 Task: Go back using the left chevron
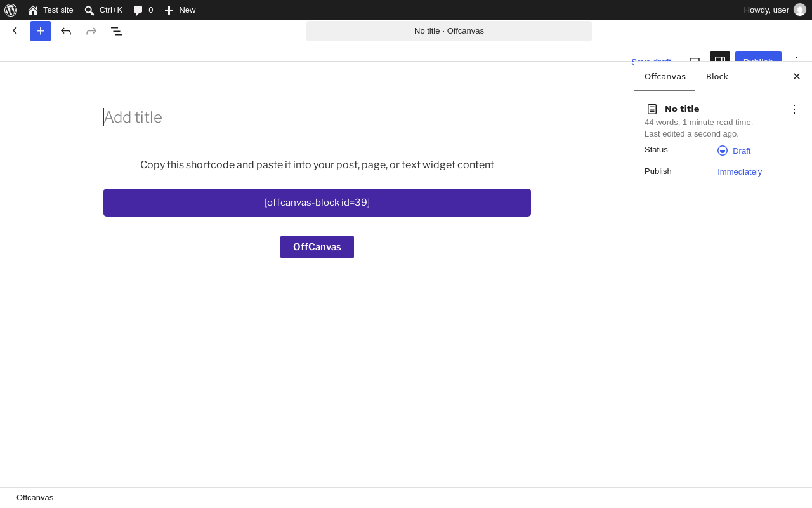tap(15, 30)
